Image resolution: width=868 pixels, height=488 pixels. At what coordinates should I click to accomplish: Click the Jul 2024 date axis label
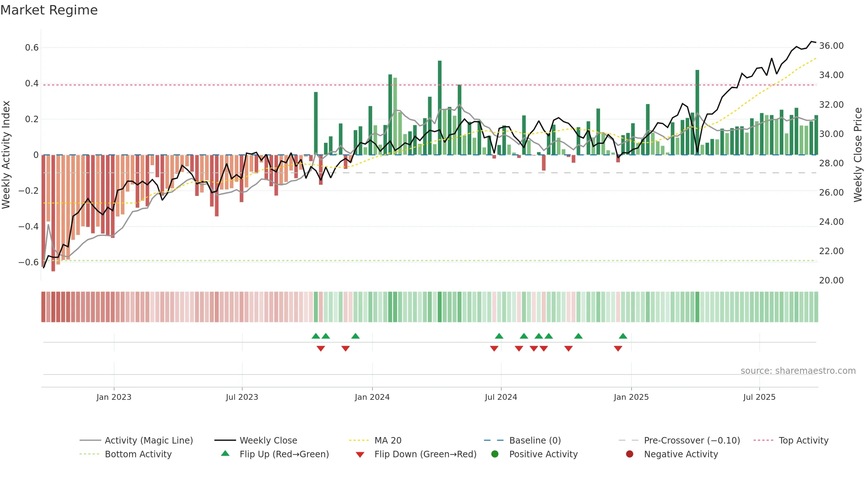tap(501, 397)
